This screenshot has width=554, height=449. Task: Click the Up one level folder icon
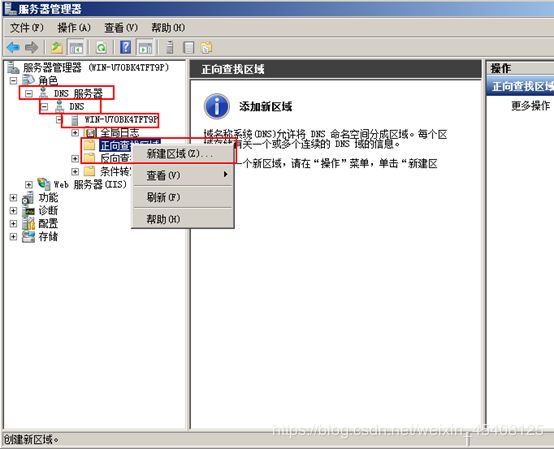click(57, 47)
